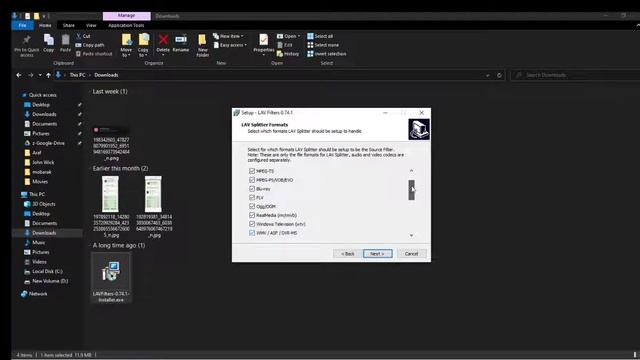Viewport: 640px width, 360px height.
Task: Expand the address bar history dropdown
Action: click(x=488, y=75)
